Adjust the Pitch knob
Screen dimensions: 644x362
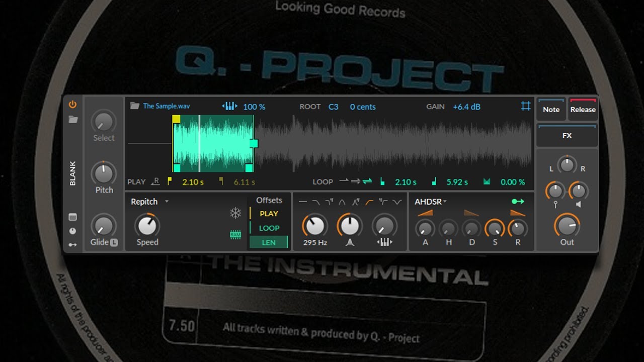(x=104, y=173)
